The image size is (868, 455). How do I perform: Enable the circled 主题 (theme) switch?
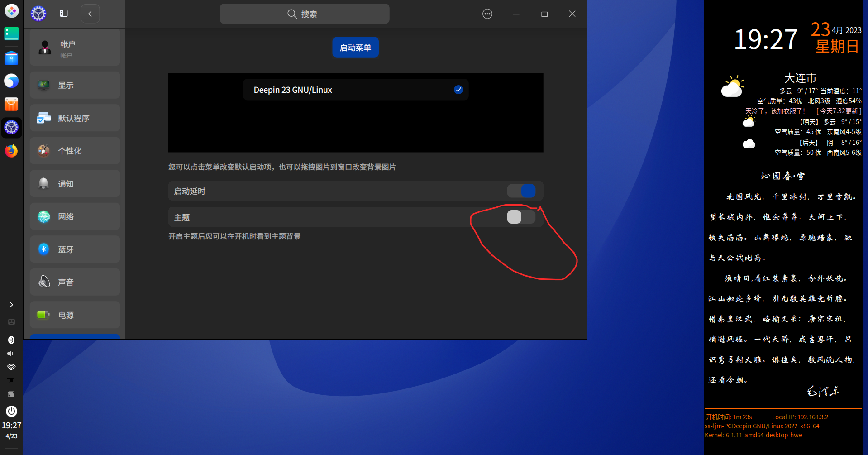pos(521,217)
